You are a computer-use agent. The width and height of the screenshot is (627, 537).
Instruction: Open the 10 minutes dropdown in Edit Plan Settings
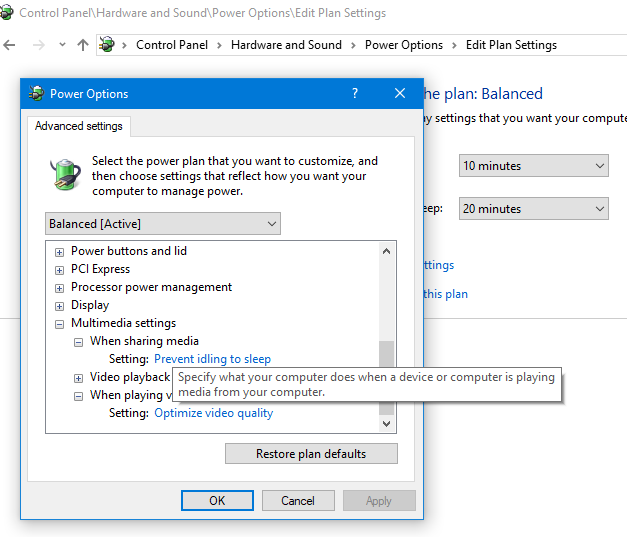pos(533,166)
